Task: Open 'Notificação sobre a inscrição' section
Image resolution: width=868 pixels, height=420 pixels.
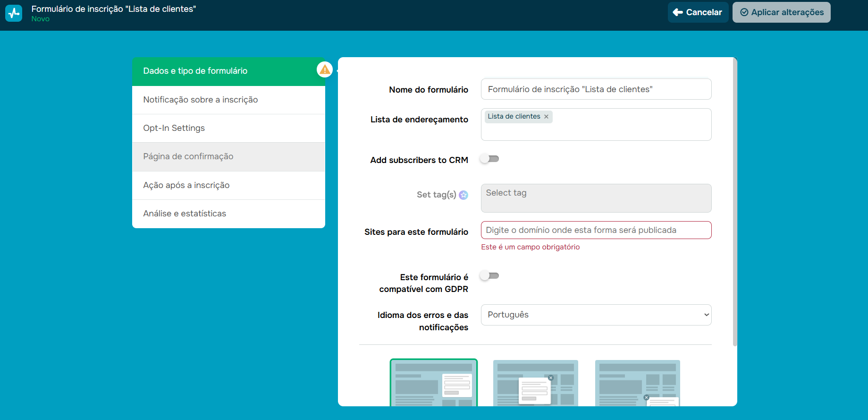Action: (228, 100)
